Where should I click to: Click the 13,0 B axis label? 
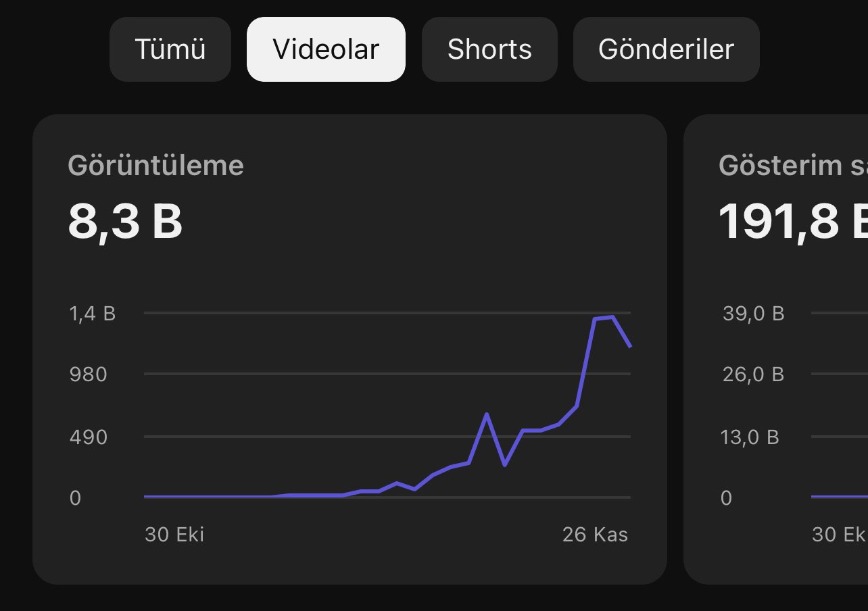click(750, 437)
